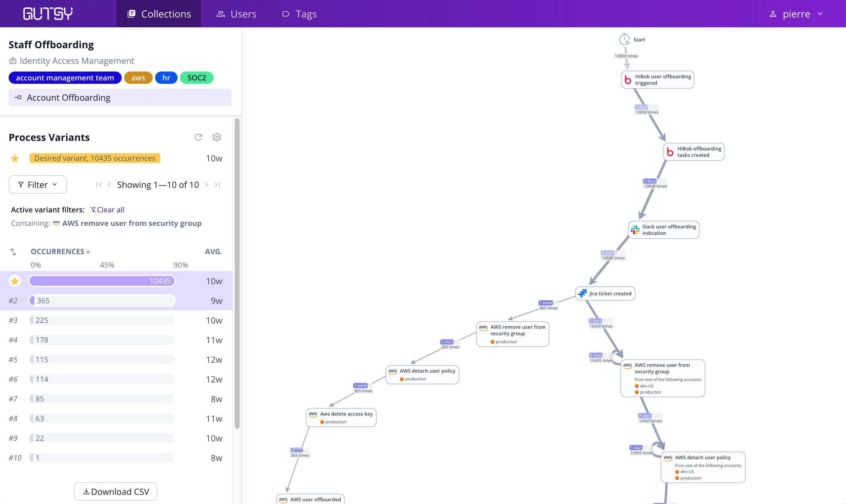Select variant row #2 with 365 occurrences
Screen dimensions: 846x504
tap(102, 300)
